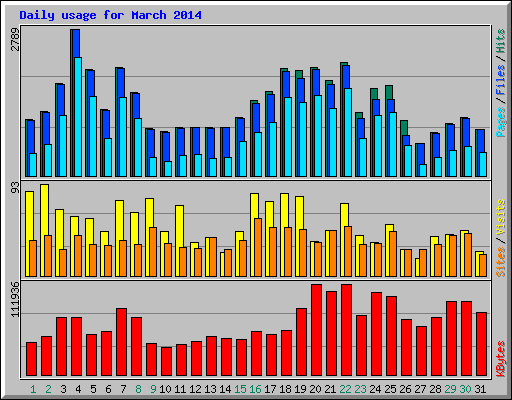The image size is (512, 400).
Task: Click the 2789 axis maximum label
Action: (15, 39)
